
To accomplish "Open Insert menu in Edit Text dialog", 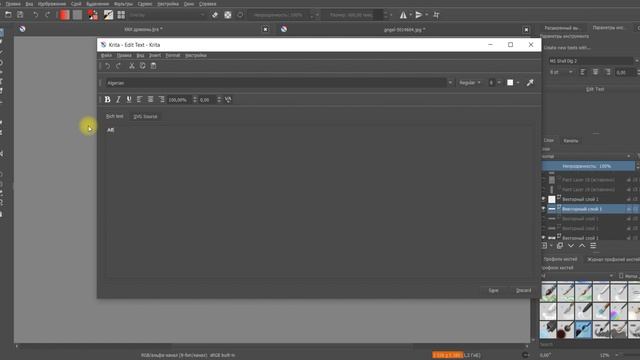I will pos(155,55).
